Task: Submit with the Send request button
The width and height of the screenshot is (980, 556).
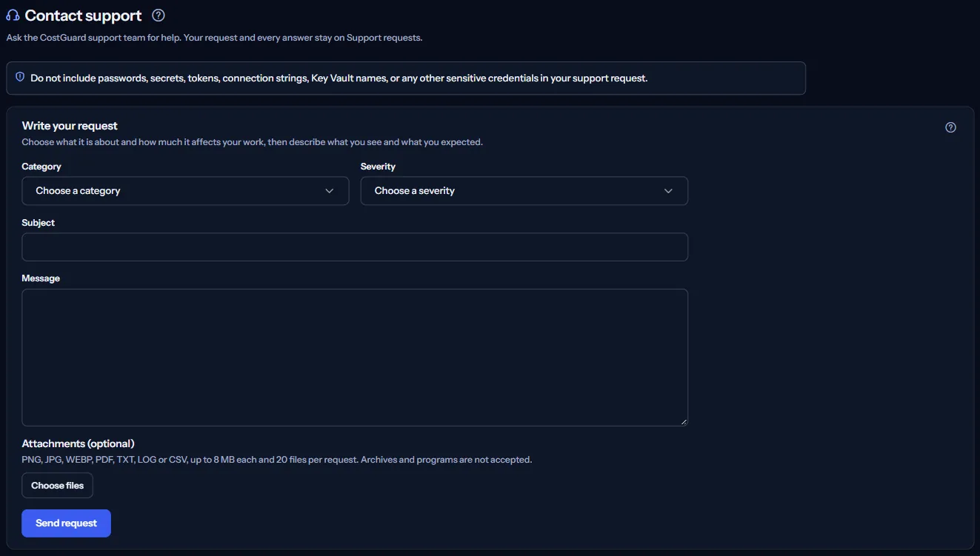Action: tap(67, 523)
